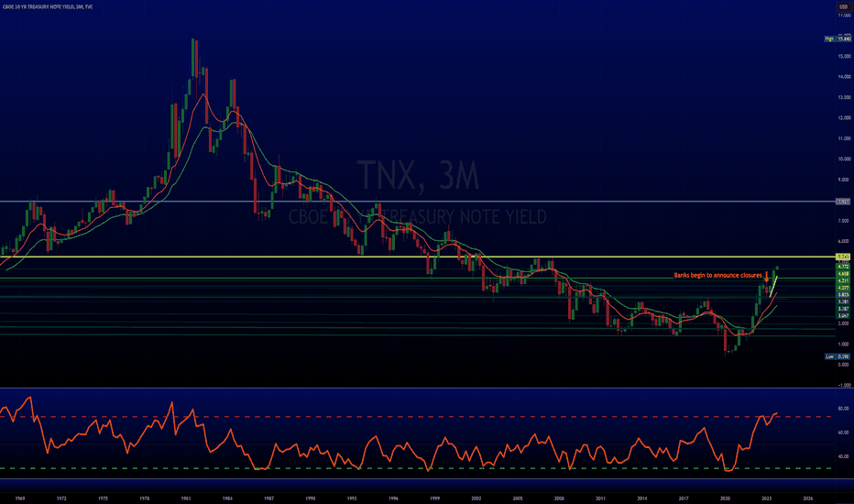Image resolution: width=854 pixels, height=504 pixels.
Task: Click the 2.000 price axis label
Action: point(844,323)
